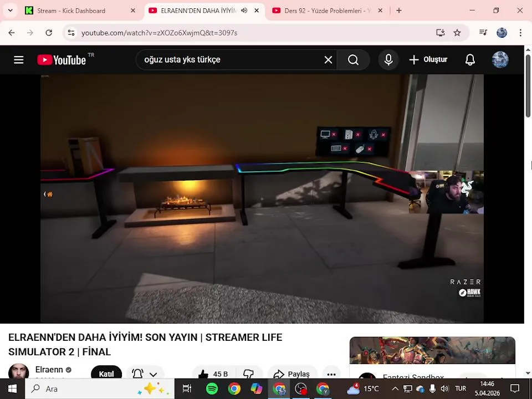Open network status tray icon
This screenshot has height=399, width=532.
pyautogui.click(x=408, y=389)
